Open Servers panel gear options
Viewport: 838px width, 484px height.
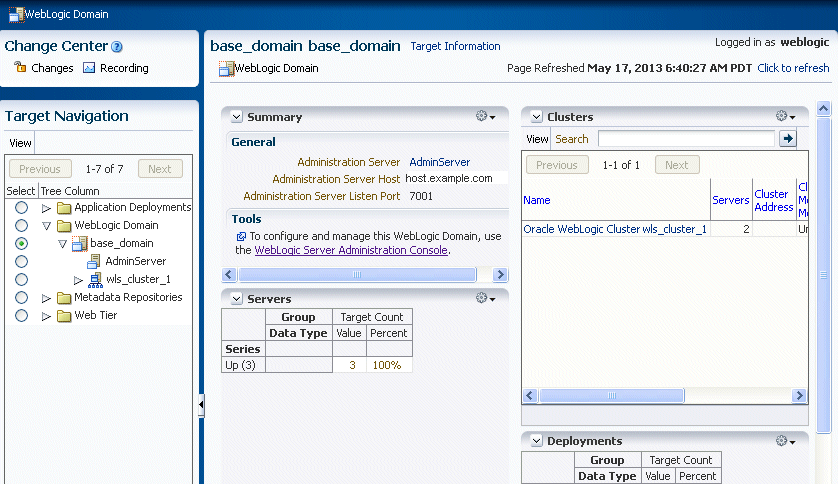tap(485, 298)
